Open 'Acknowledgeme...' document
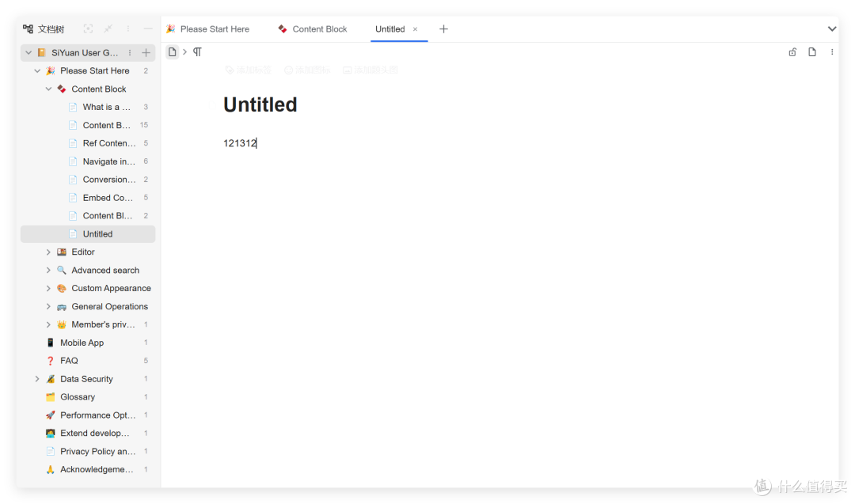This screenshot has width=855, height=504. (x=88, y=470)
